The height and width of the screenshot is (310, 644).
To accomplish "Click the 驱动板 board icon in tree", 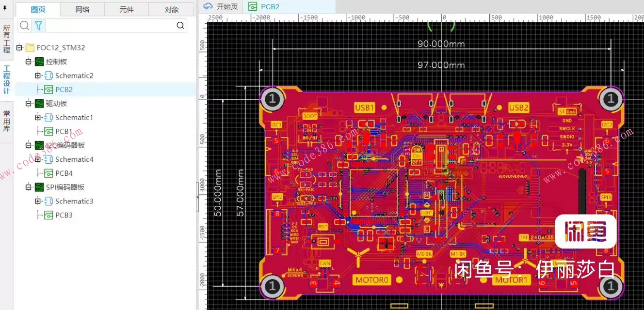I will pos(39,104).
